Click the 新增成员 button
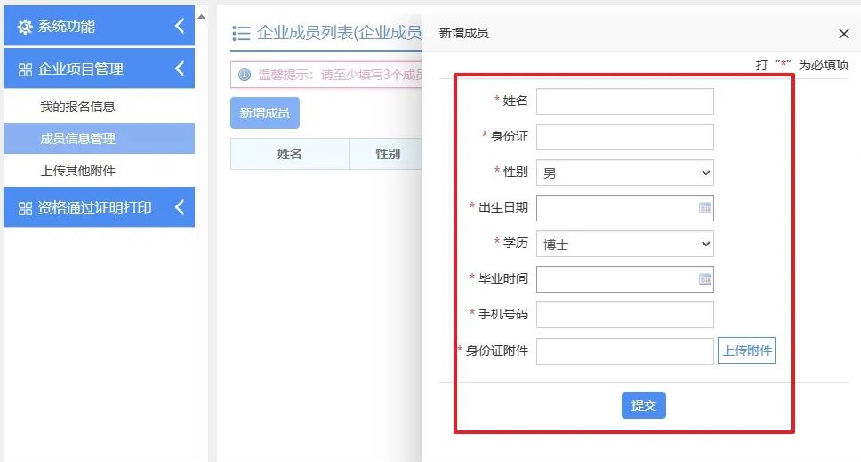Screen dimensions: 861x462 pos(265,113)
